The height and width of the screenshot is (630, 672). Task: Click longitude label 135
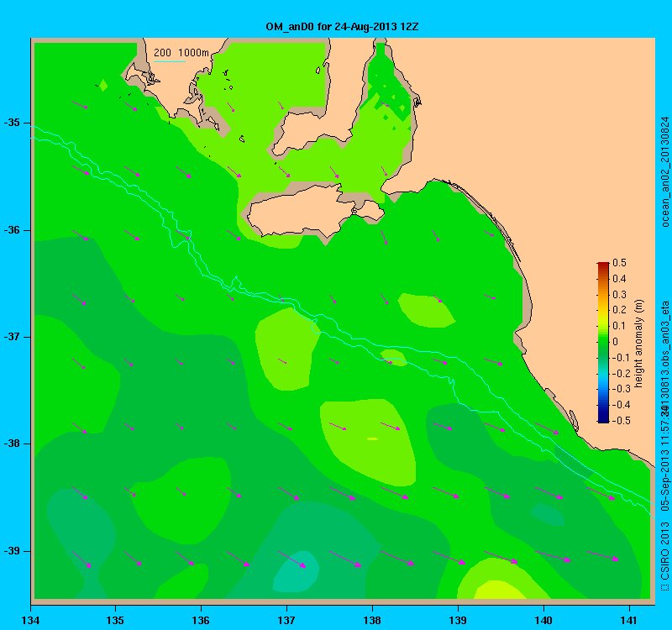(x=115, y=620)
